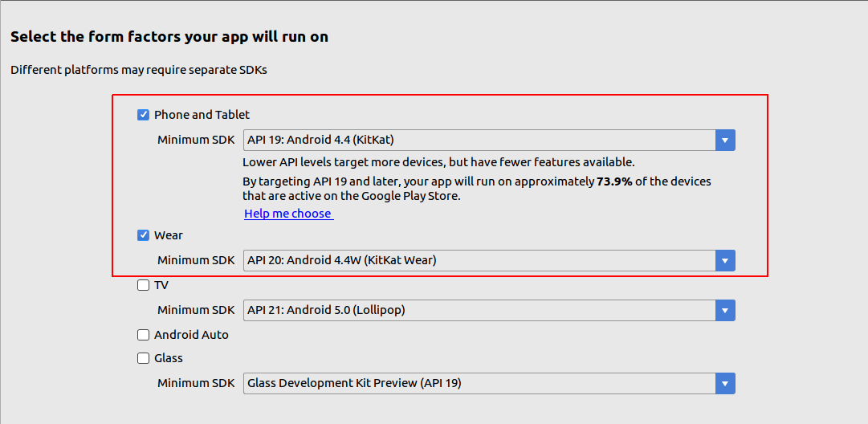The height and width of the screenshot is (424, 868).
Task: Click the blue arrow on the API 19 KitKat dropdown
Action: [725, 140]
